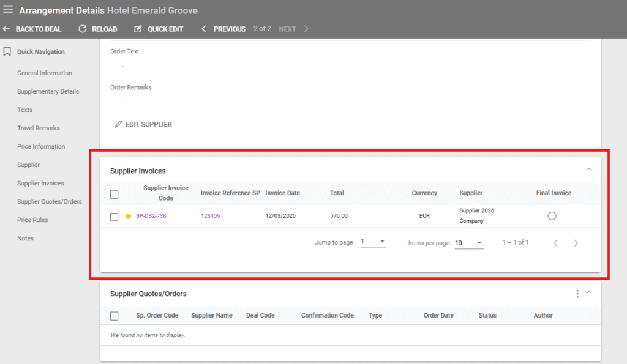The height and width of the screenshot is (364, 627).
Task: Select all supplier invoices header checkbox
Action: click(x=114, y=194)
